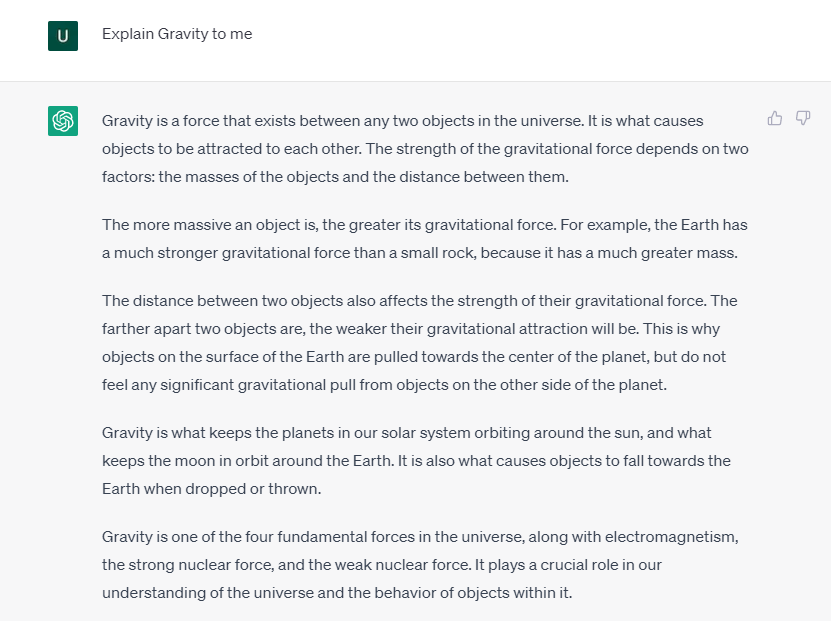Click the green ChatGPT logo avatar
This screenshot has width=831, height=621.
tap(63, 121)
